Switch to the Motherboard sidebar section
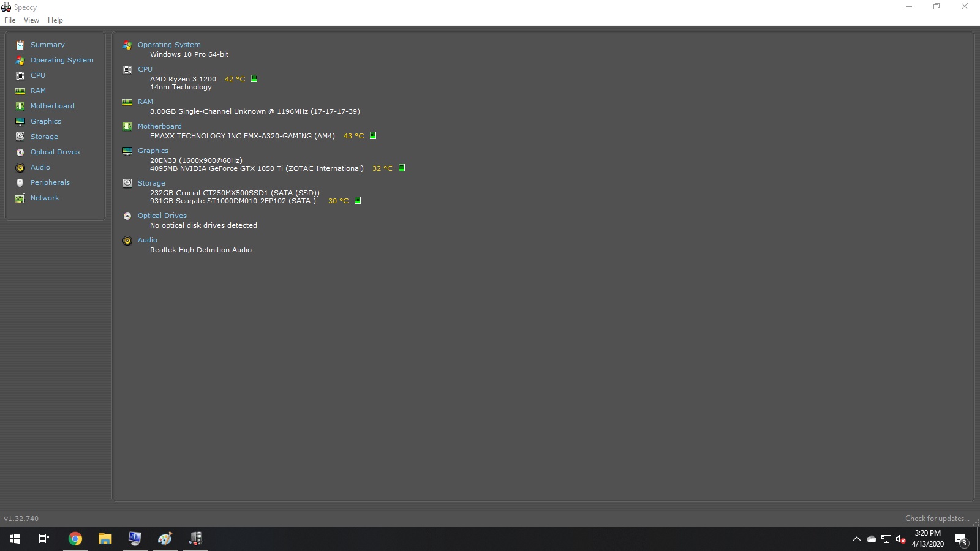This screenshot has height=551, width=980. (x=53, y=106)
